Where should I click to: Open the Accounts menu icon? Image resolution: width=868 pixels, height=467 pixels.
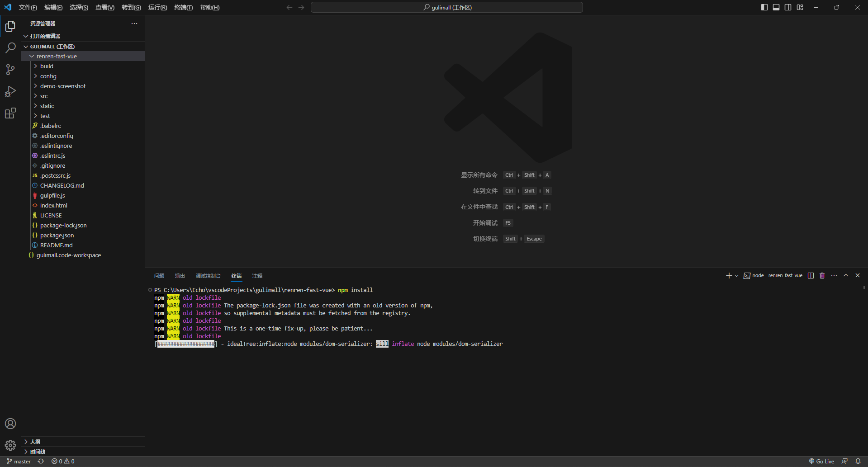click(x=10, y=424)
